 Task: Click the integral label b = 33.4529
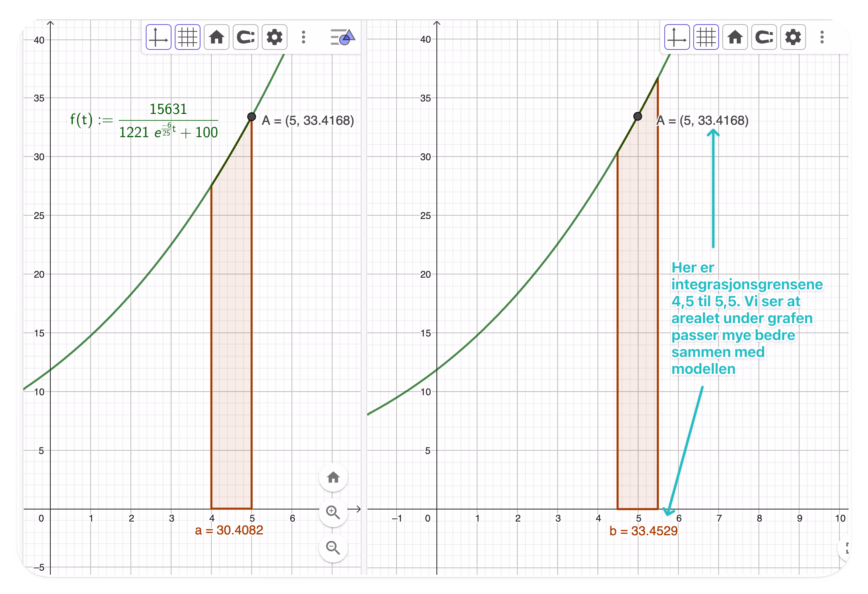coord(643,531)
